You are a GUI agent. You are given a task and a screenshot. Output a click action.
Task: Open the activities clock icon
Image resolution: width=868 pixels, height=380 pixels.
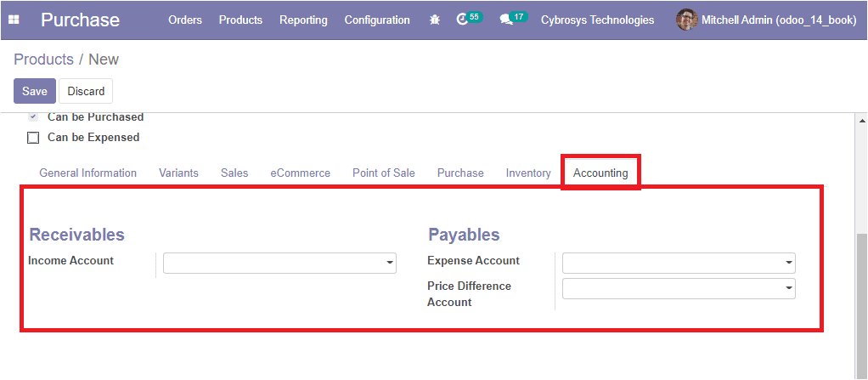(x=462, y=20)
